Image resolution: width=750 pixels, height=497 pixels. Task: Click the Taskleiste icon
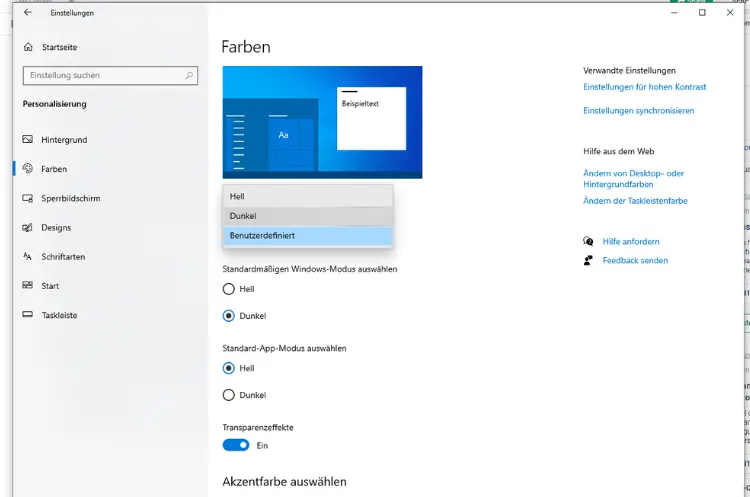pyautogui.click(x=28, y=315)
